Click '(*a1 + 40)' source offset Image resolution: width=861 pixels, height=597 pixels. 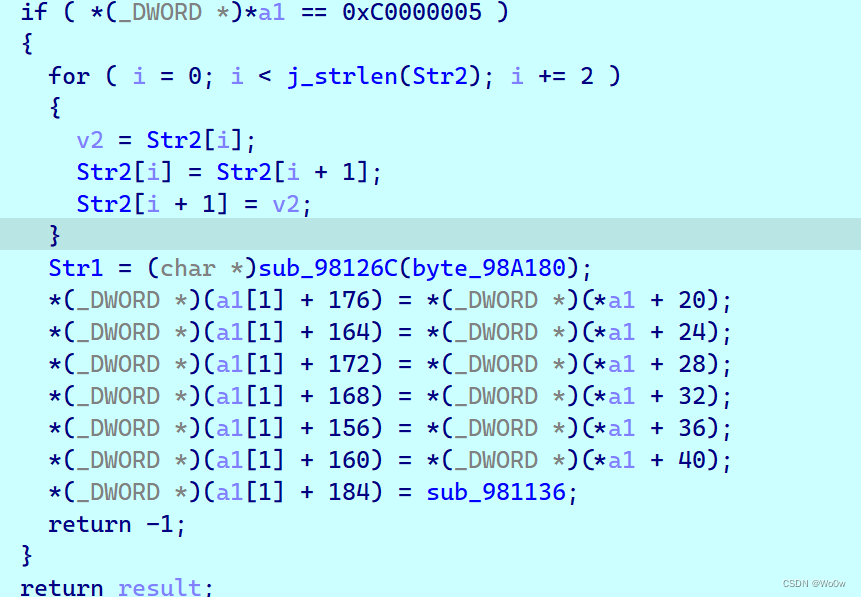pyautogui.click(x=650, y=460)
